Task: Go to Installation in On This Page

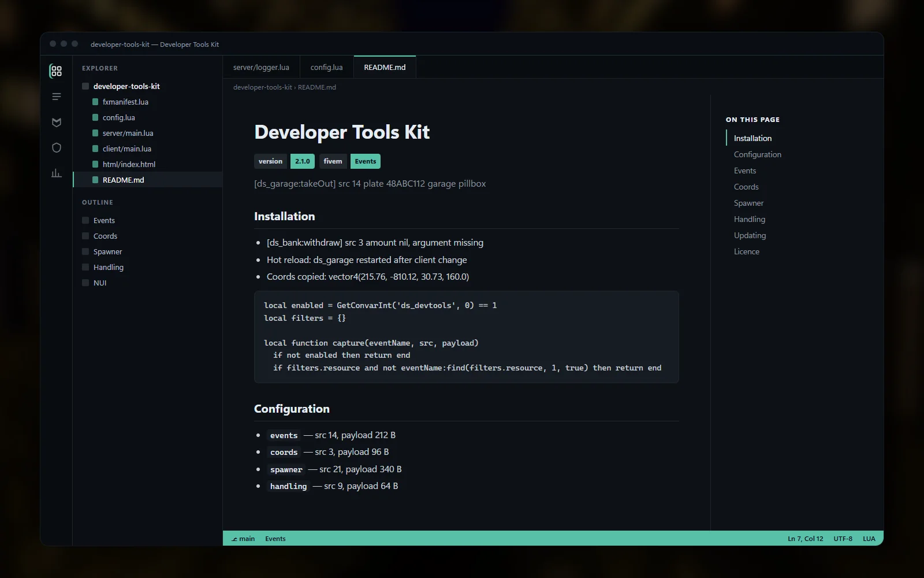Action: [752, 138]
